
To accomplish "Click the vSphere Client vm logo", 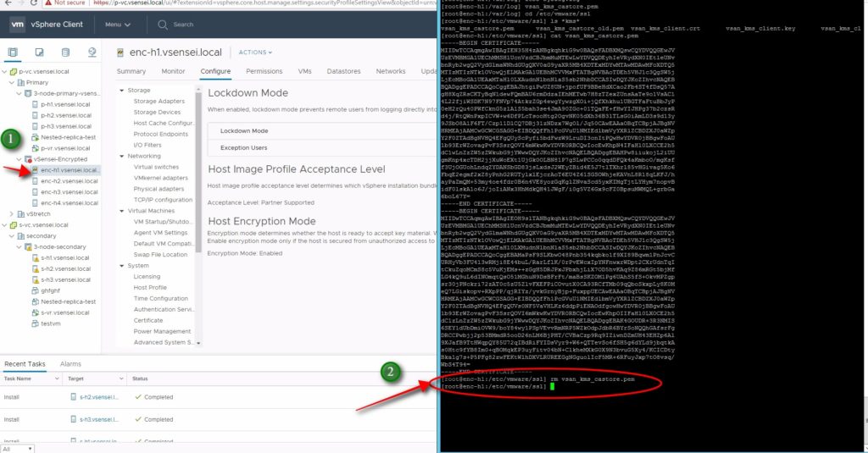I will pos(17,25).
